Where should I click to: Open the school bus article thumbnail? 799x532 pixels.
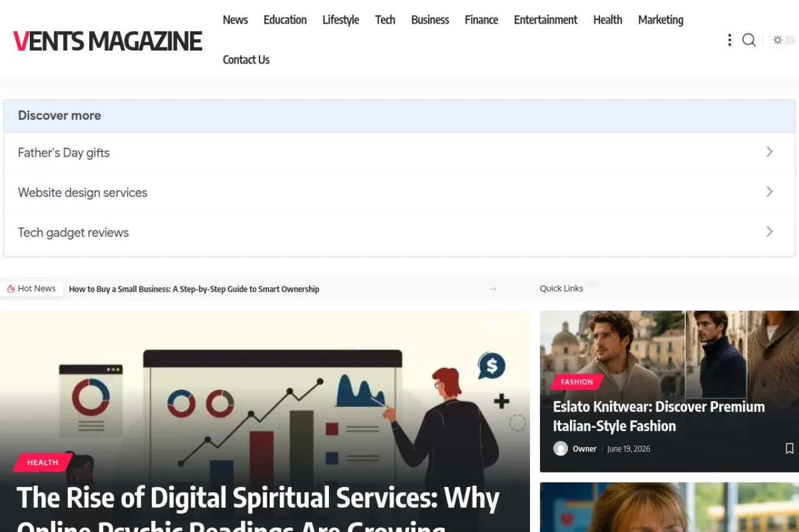(x=669, y=507)
